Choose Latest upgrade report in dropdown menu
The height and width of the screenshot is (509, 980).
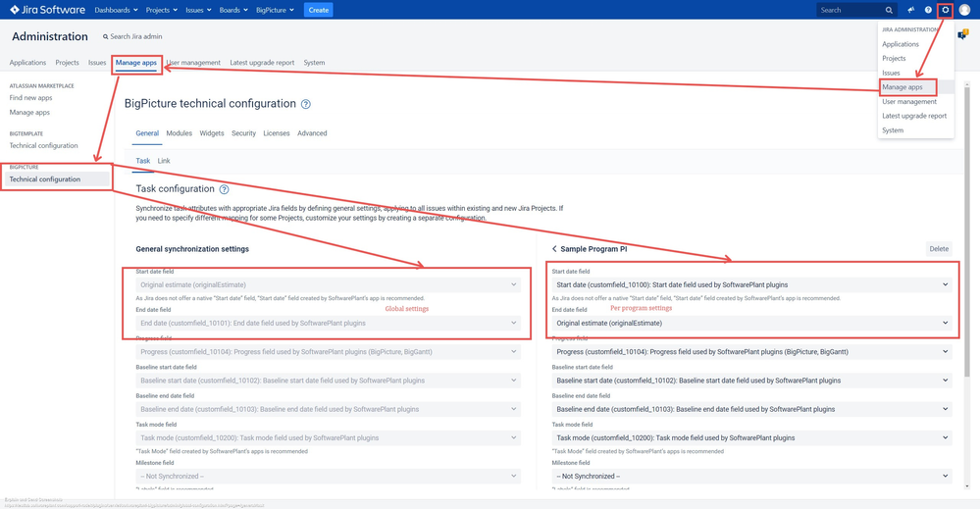pyautogui.click(x=915, y=116)
